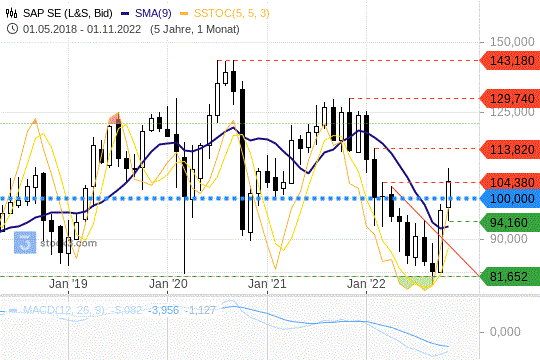The height and width of the screenshot is (360, 540).
Task: Click the date range 01.05.2018 - 01.11.2022
Action: click(x=82, y=29)
